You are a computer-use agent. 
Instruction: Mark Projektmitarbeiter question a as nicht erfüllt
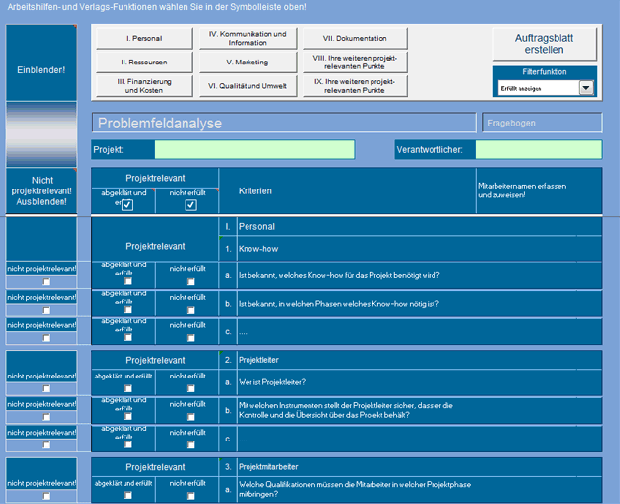click(x=189, y=496)
